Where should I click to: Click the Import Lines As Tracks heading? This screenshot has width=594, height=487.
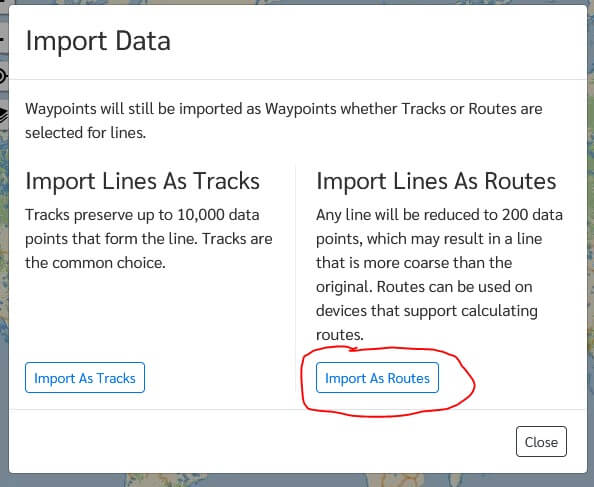[142, 181]
